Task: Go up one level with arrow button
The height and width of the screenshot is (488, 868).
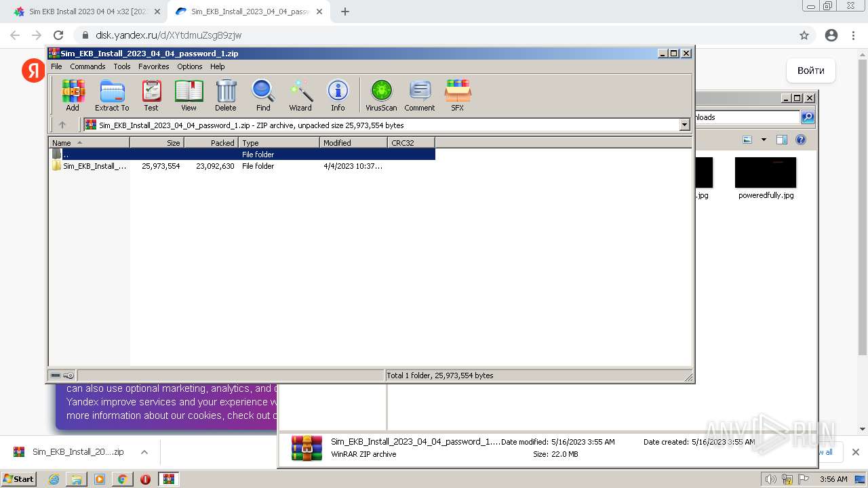Action: [62, 125]
